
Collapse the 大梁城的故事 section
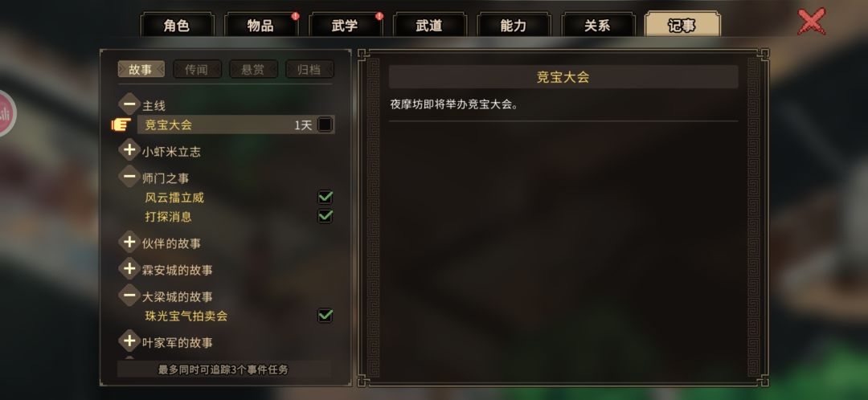[x=129, y=296]
